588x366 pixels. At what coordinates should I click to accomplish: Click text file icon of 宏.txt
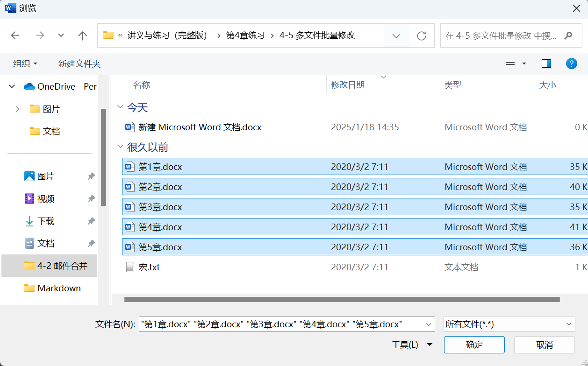click(x=130, y=267)
